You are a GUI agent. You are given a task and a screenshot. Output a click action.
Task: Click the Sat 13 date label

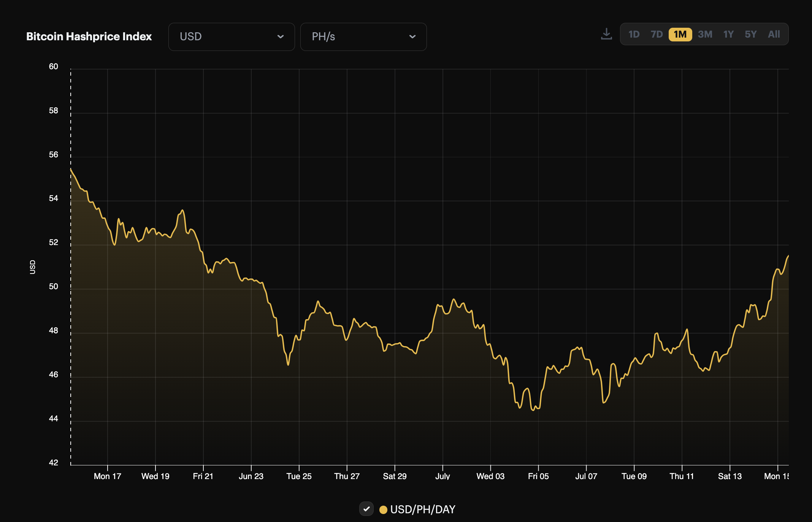point(730,476)
